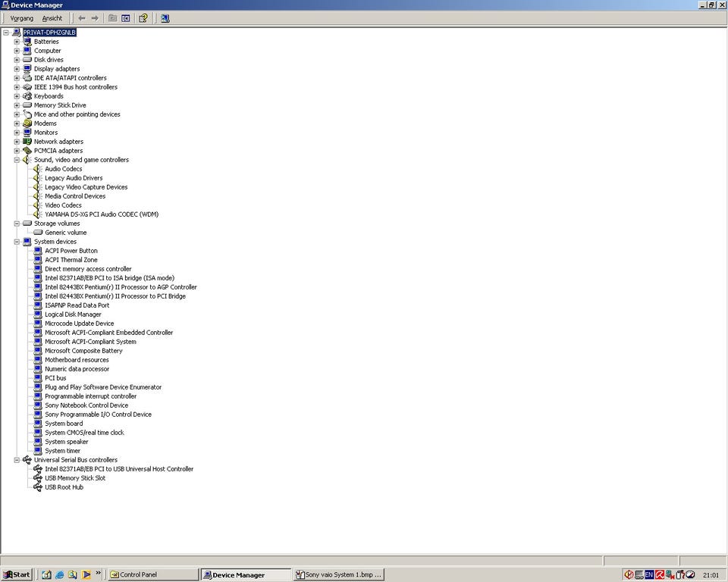Image resolution: width=728 pixels, height=582 pixels.
Task: Collapse Sound, video and game controllers
Action: (17, 160)
